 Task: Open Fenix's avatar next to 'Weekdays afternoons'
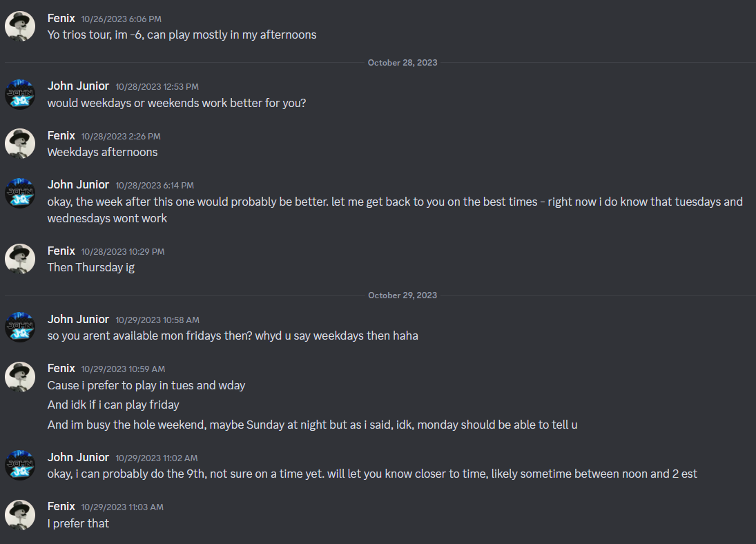point(20,144)
